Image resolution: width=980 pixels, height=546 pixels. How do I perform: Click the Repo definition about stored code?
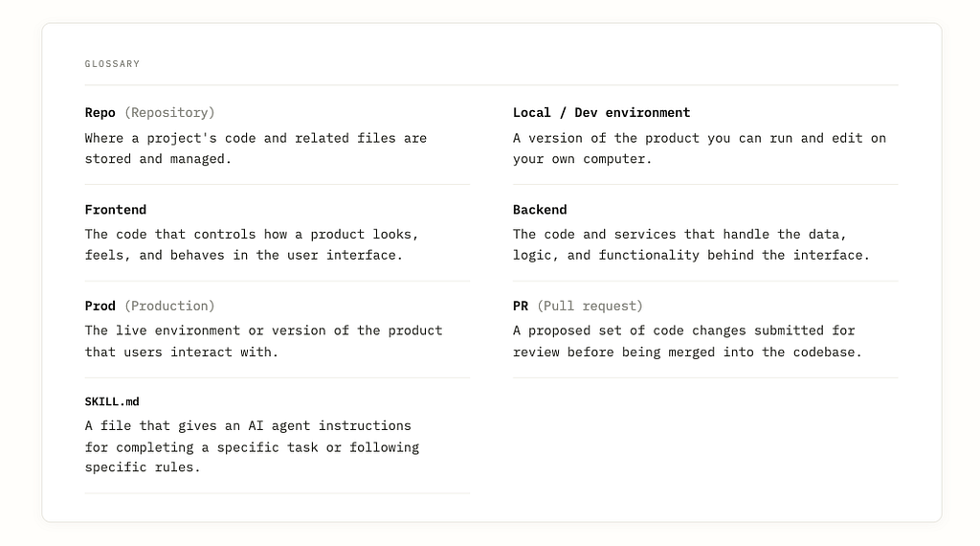pyautogui.click(x=256, y=148)
